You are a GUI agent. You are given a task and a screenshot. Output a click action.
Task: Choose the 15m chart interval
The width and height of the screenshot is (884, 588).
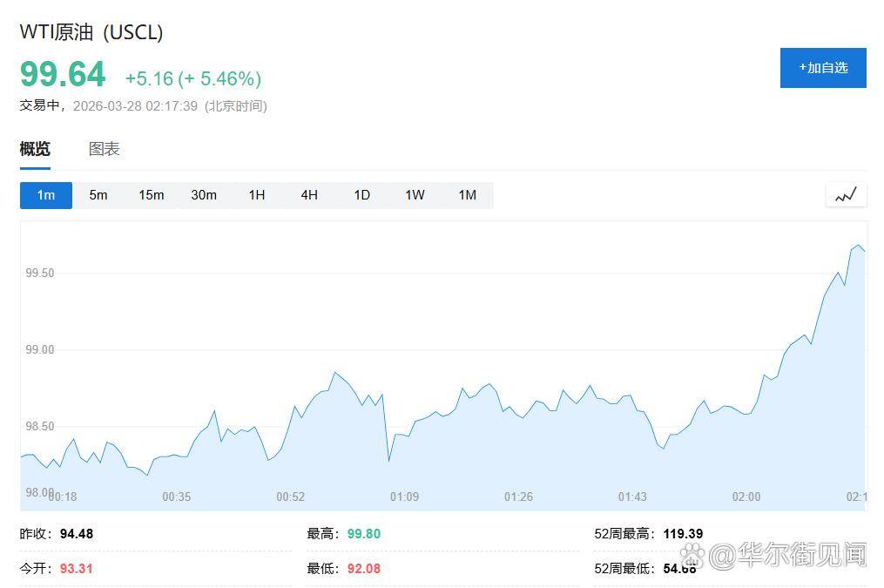pyautogui.click(x=152, y=195)
